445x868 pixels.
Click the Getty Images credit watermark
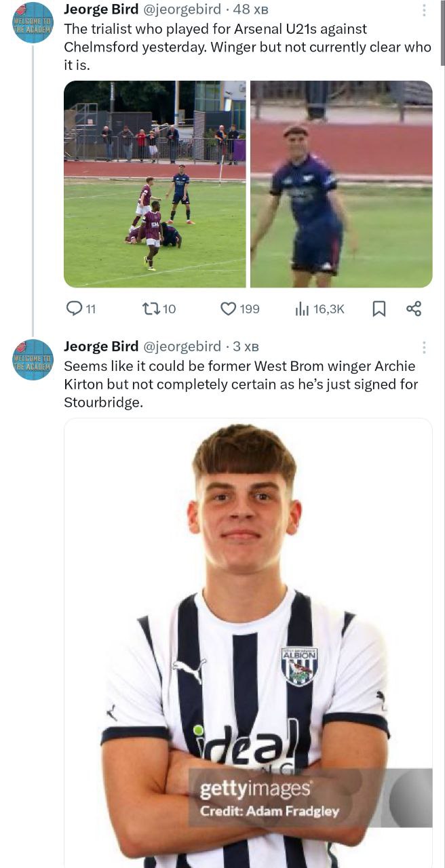tap(269, 798)
